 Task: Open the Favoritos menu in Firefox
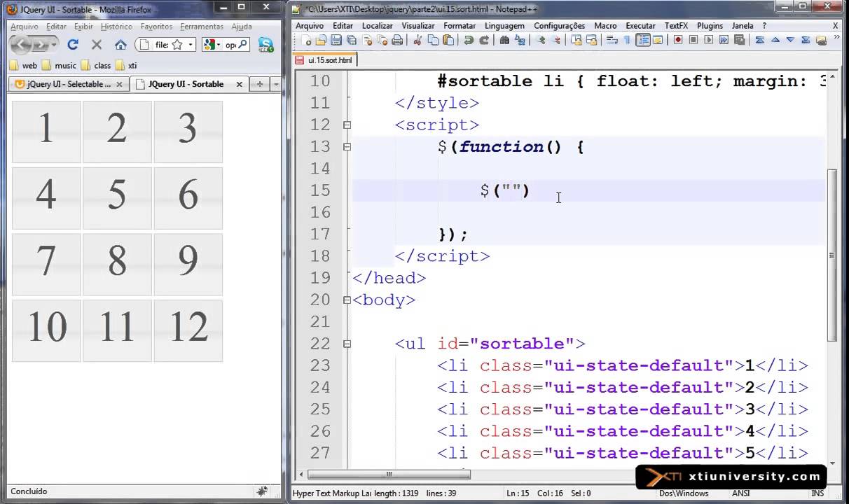[156, 27]
